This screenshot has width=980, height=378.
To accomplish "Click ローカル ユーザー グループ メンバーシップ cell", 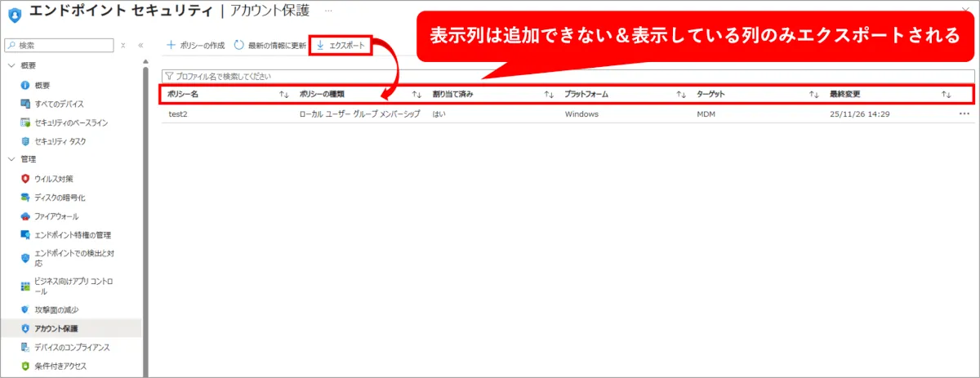I will (360, 114).
